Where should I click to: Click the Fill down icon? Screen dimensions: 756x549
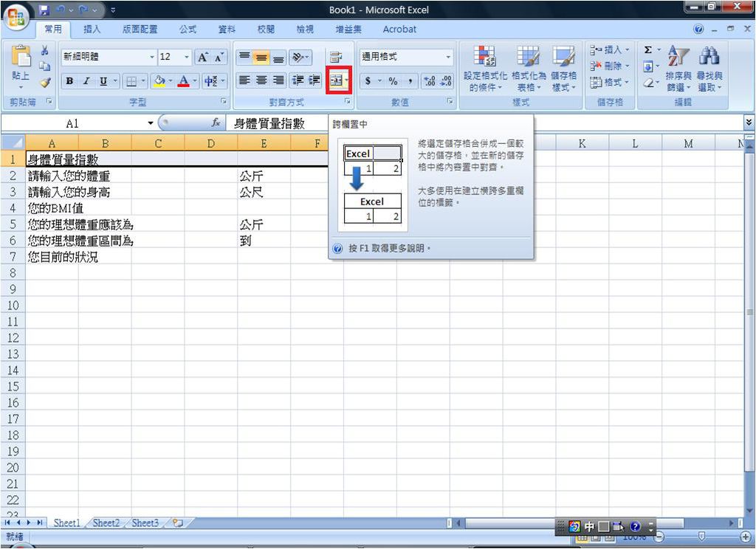click(x=648, y=66)
